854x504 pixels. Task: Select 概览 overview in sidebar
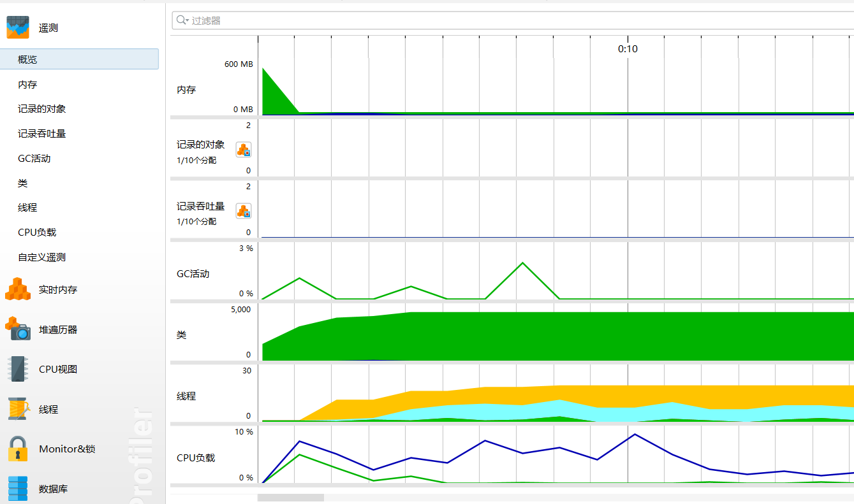tap(79, 59)
